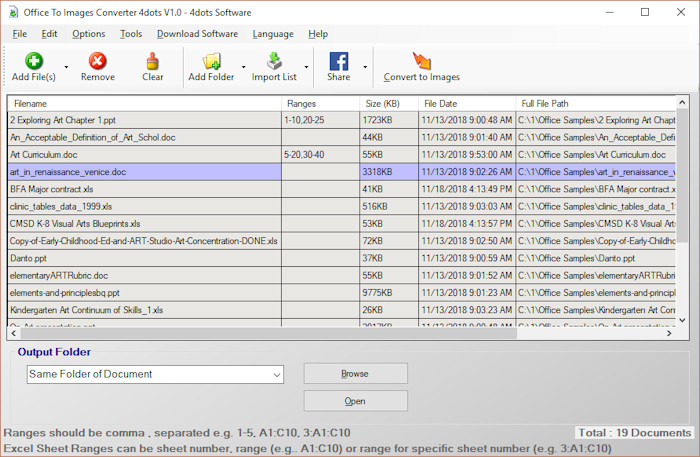
Task: Expand the Add Folder dropdown arrow
Action: pos(243,67)
